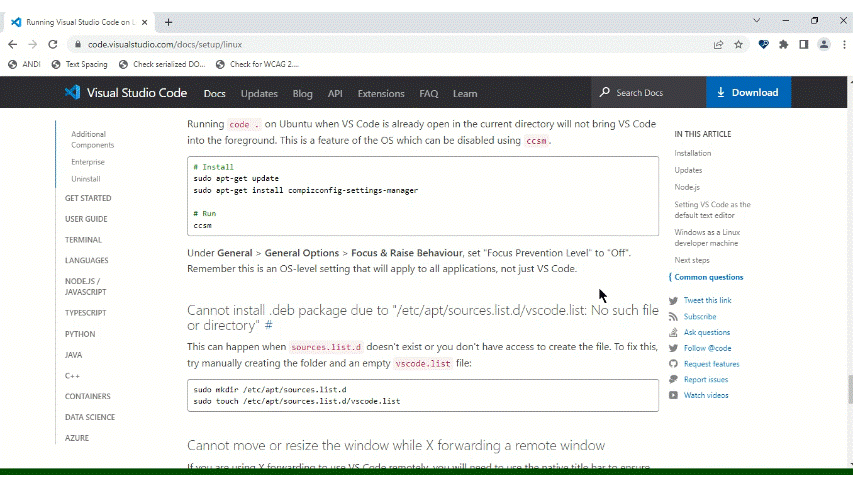Viewport: 853px width, 480px height.
Task: Open the blue heart shield extension icon
Action: 764,45
